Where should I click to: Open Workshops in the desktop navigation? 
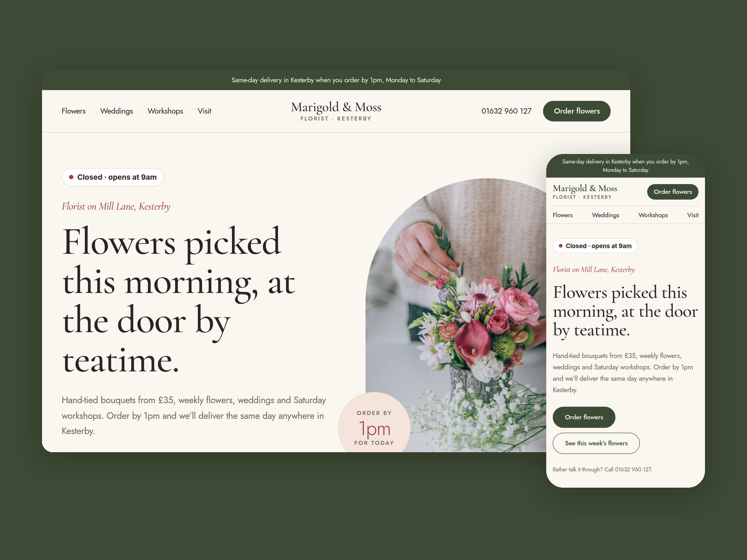(x=165, y=111)
